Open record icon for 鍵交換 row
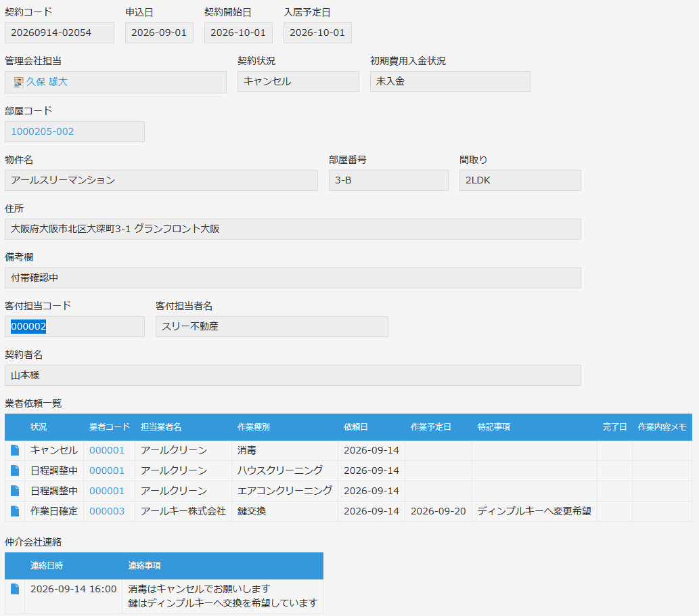Image resolution: width=699 pixels, height=616 pixels. pyautogui.click(x=15, y=510)
